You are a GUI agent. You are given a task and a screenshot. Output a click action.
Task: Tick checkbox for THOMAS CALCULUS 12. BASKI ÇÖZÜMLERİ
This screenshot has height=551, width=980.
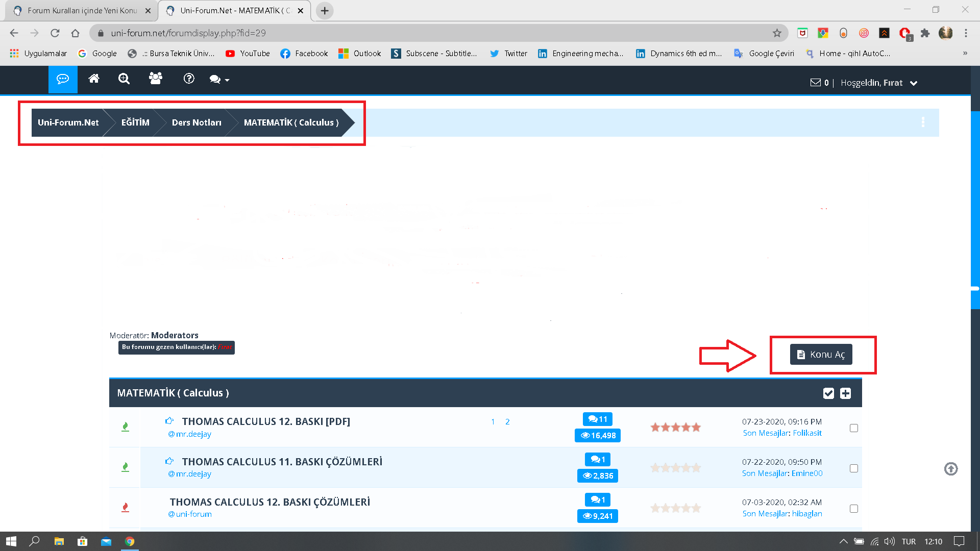854,509
